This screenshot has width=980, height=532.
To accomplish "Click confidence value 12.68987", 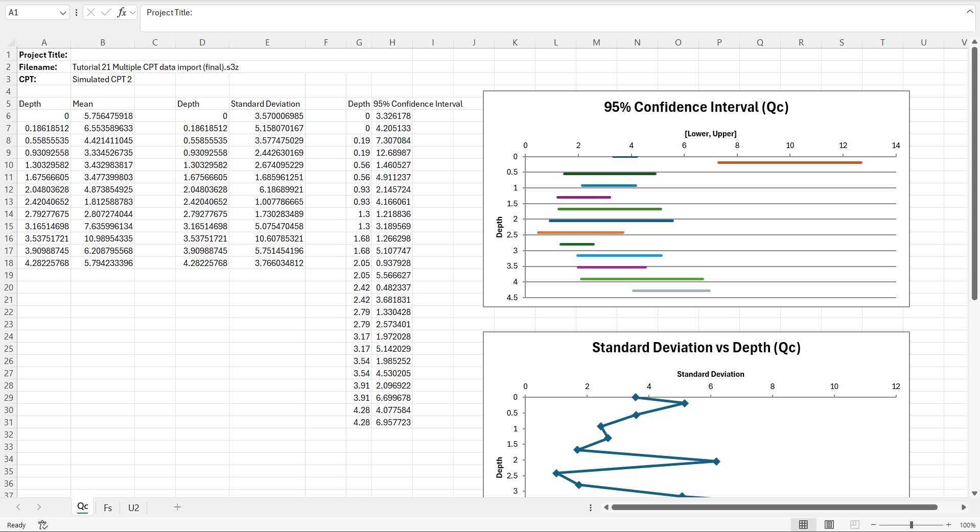I will tap(392, 153).
